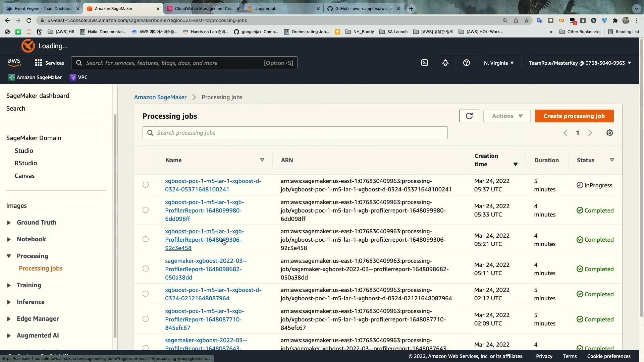
Task: Open N. Virginia region selector
Action: pos(499,63)
